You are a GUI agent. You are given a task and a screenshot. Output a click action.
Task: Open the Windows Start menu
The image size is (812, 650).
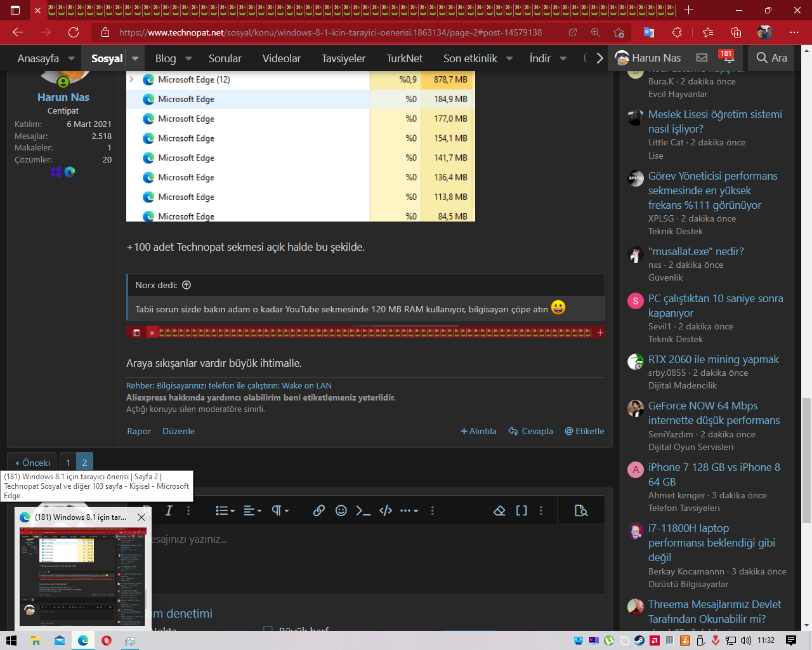point(11,640)
